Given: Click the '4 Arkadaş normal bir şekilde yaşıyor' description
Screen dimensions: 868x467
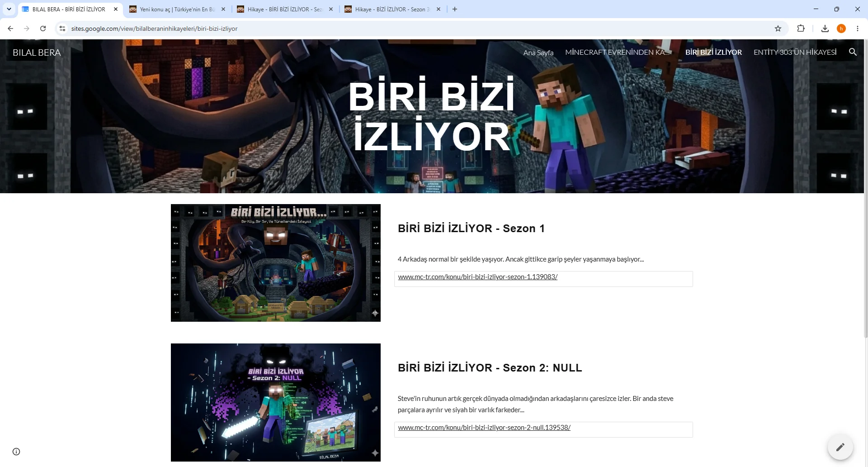Looking at the screenshot, I should tap(521, 259).
